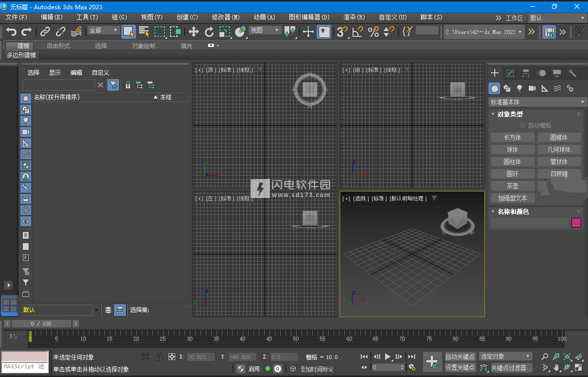This screenshot has height=377, width=588.
Task: Click the save file with clock icon
Action: [x=550, y=32]
